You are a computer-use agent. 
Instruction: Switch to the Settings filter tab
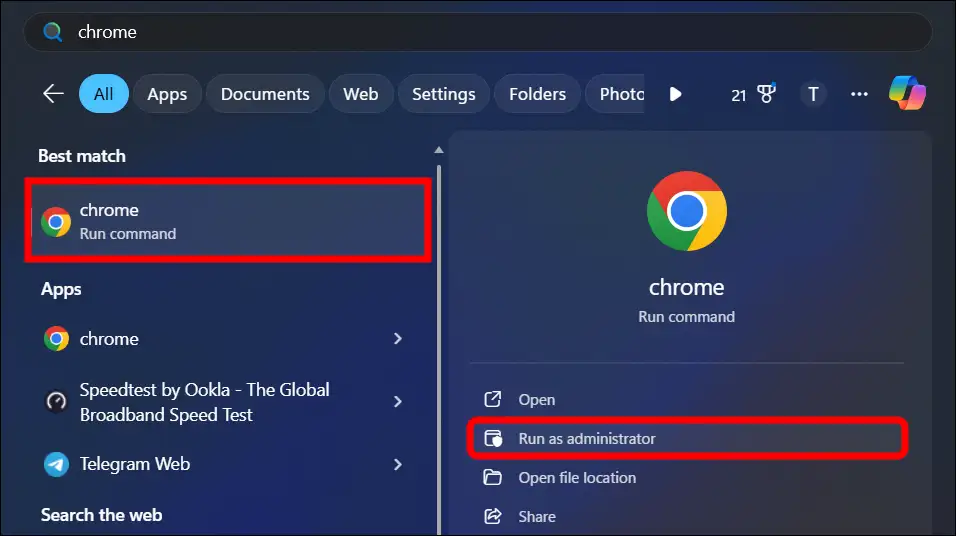click(444, 94)
